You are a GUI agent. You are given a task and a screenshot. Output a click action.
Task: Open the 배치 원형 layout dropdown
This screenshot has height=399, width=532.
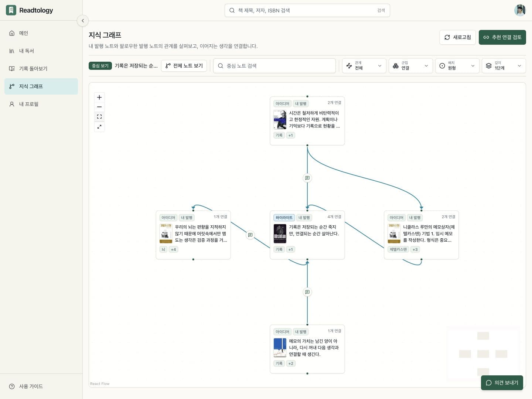click(x=457, y=66)
